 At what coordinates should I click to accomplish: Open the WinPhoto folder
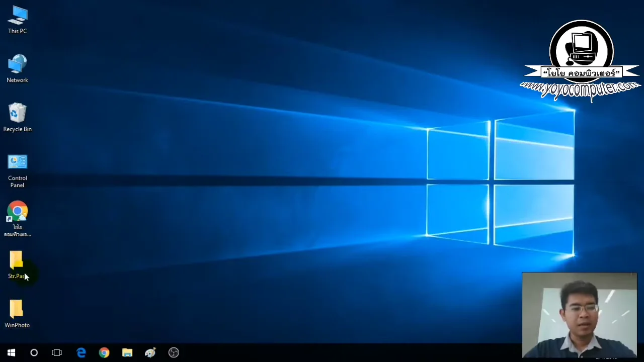click(x=16, y=309)
